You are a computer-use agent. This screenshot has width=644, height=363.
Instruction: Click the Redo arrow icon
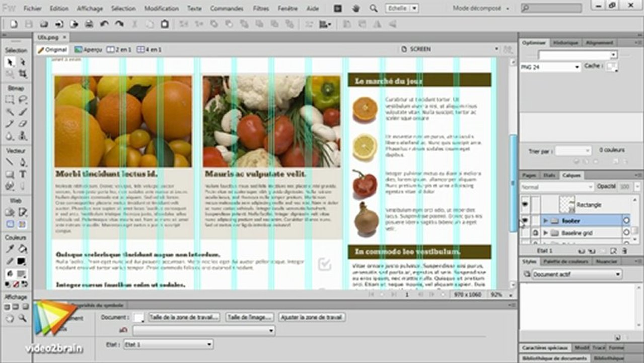(119, 24)
